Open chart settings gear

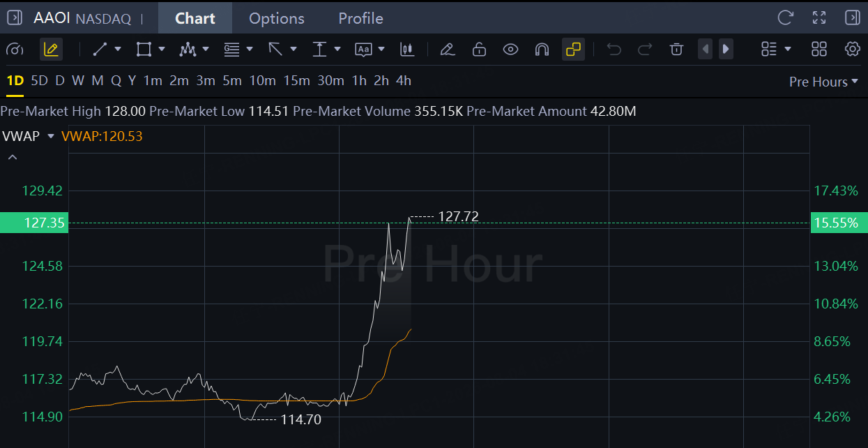(x=852, y=50)
